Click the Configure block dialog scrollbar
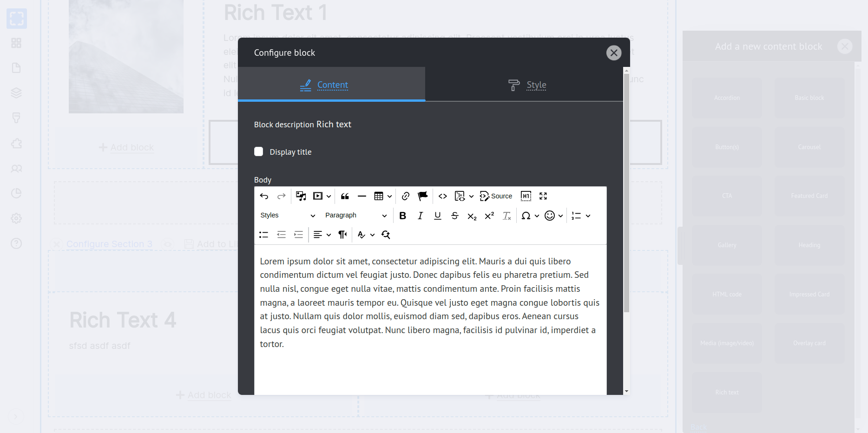Viewport: 868px width, 433px height. 626,193
